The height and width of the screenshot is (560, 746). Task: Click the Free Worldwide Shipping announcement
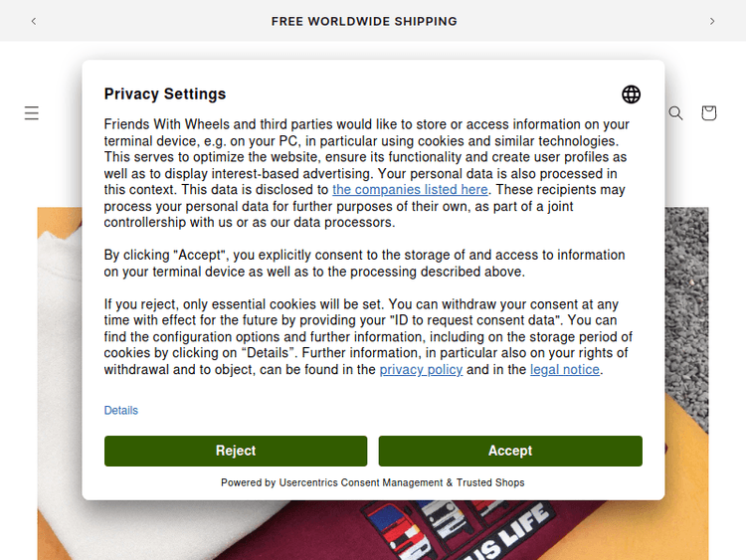pos(364,21)
